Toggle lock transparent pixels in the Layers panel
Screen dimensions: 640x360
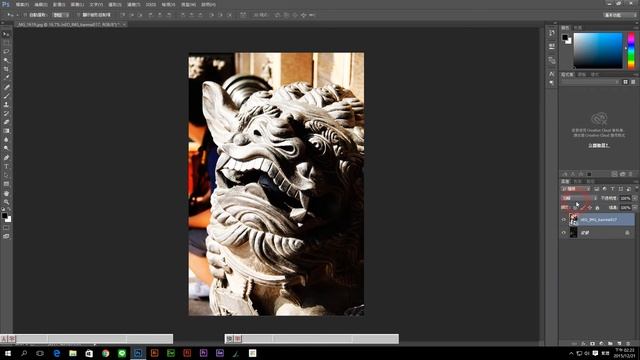tap(575, 208)
